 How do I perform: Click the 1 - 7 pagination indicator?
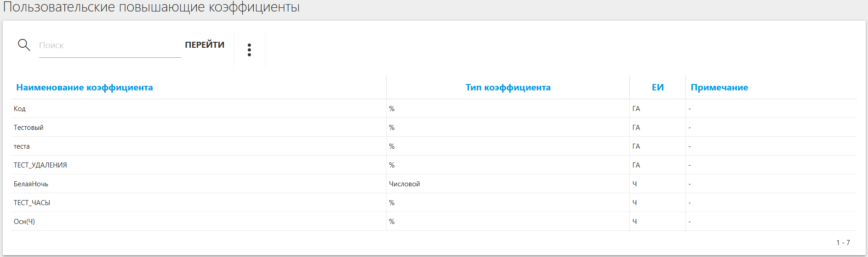tap(843, 242)
